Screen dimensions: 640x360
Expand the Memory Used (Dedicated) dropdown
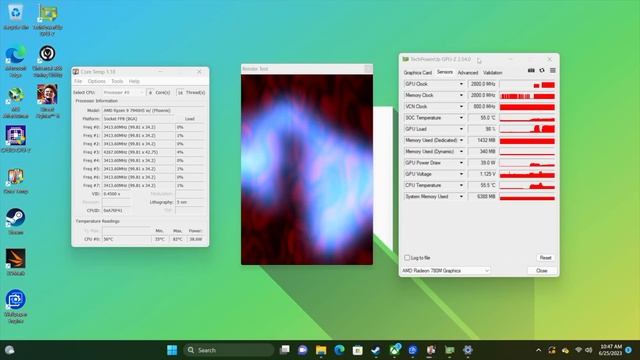coord(461,140)
